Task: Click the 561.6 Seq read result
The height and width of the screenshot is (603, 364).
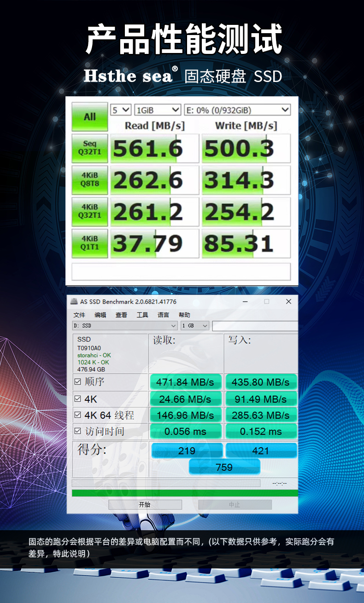Action: 154,148
